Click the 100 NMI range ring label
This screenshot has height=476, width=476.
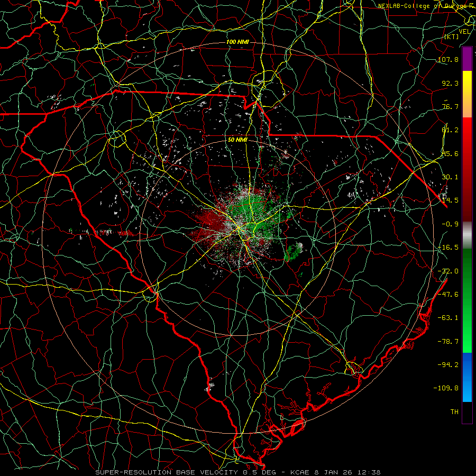(237, 42)
